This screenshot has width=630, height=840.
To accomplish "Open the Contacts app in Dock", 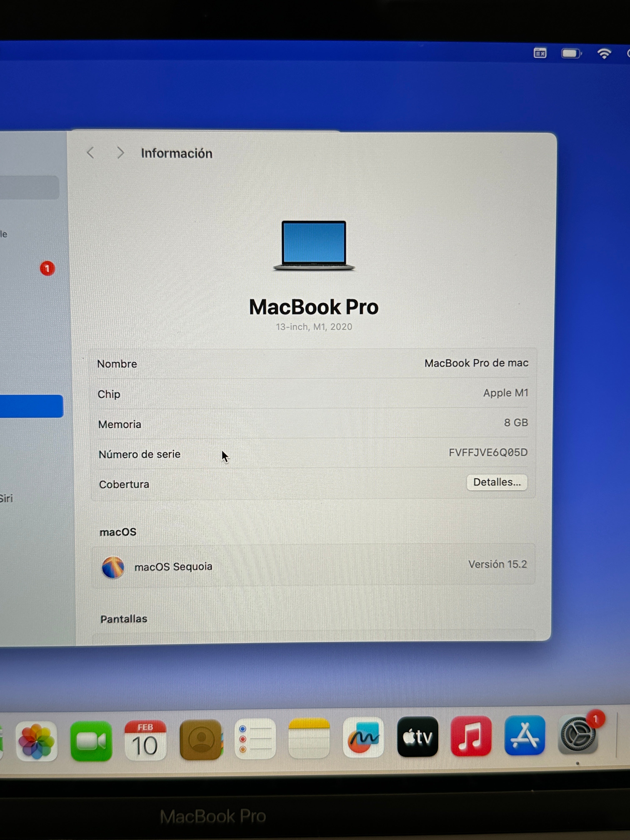I will [201, 739].
